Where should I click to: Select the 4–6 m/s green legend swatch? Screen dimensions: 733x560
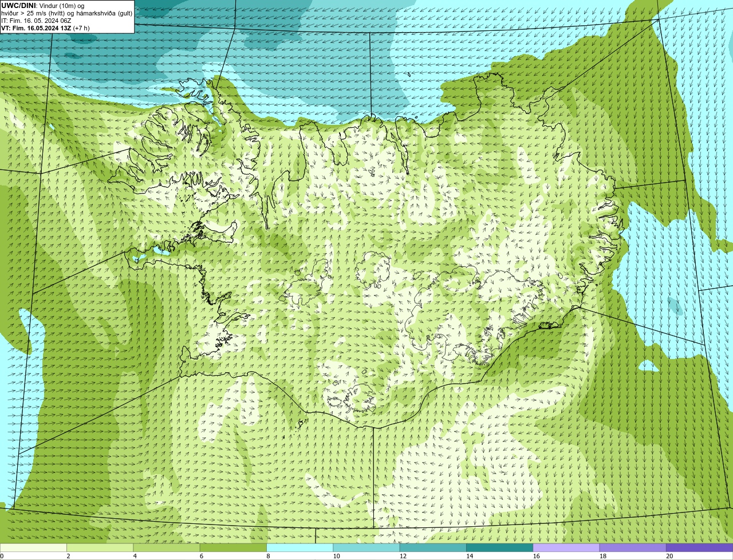pyautogui.click(x=167, y=547)
